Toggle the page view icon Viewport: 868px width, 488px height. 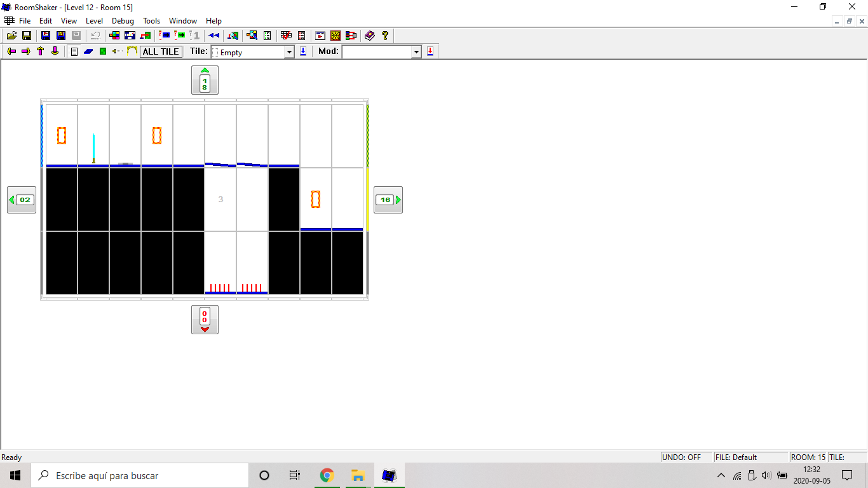click(x=74, y=51)
